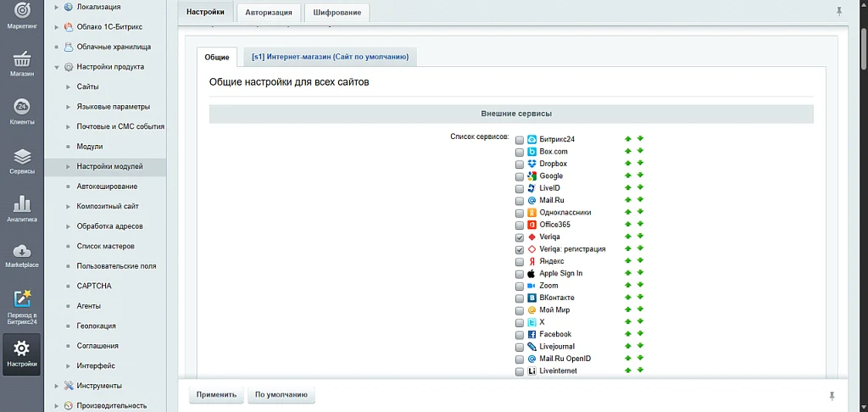This screenshot has width=868, height=412.
Task: Open the Настройки gear icon
Action: pyautogui.click(x=21, y=348)
